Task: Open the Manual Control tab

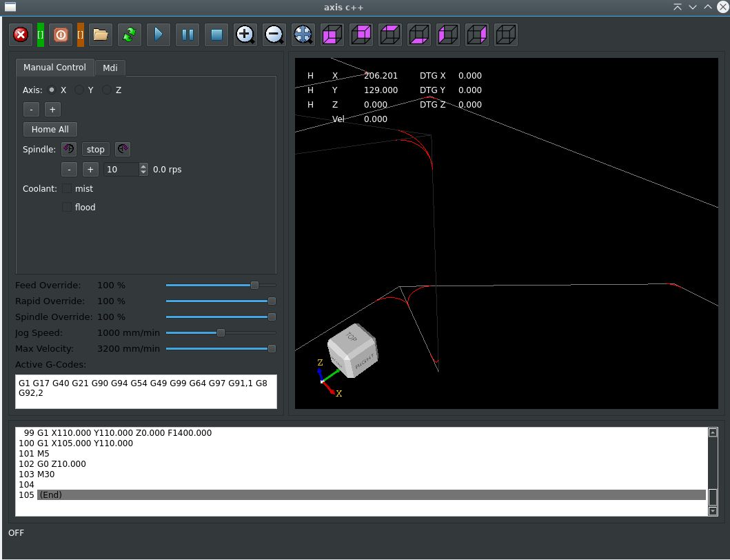Action: tap(55, 67)
